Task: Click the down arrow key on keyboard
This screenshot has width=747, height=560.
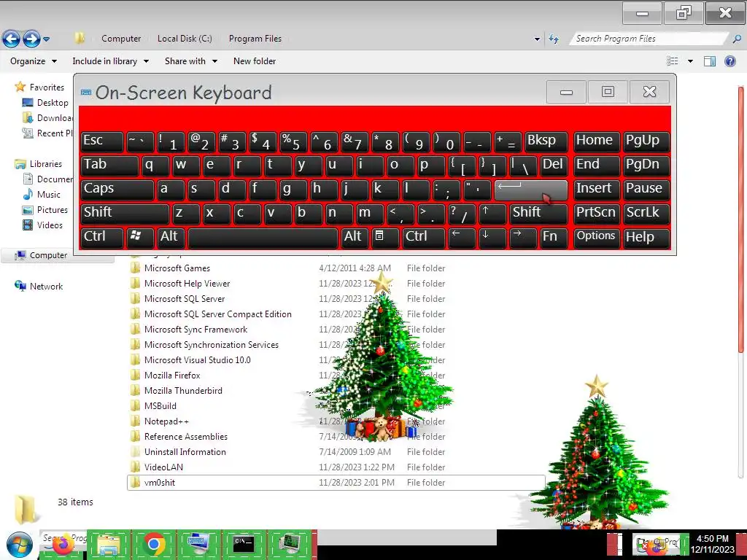Action: 492,238
